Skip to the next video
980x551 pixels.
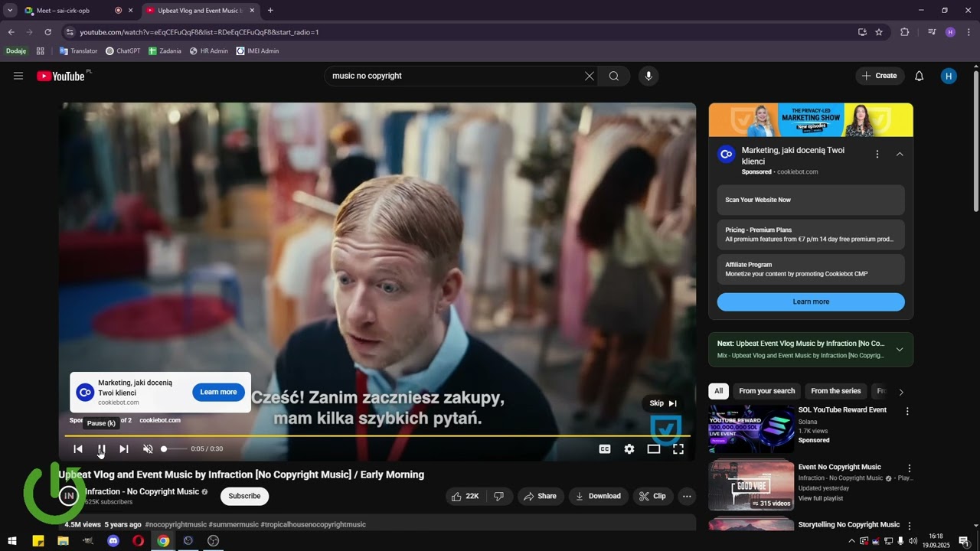click(x=124, y=449)
